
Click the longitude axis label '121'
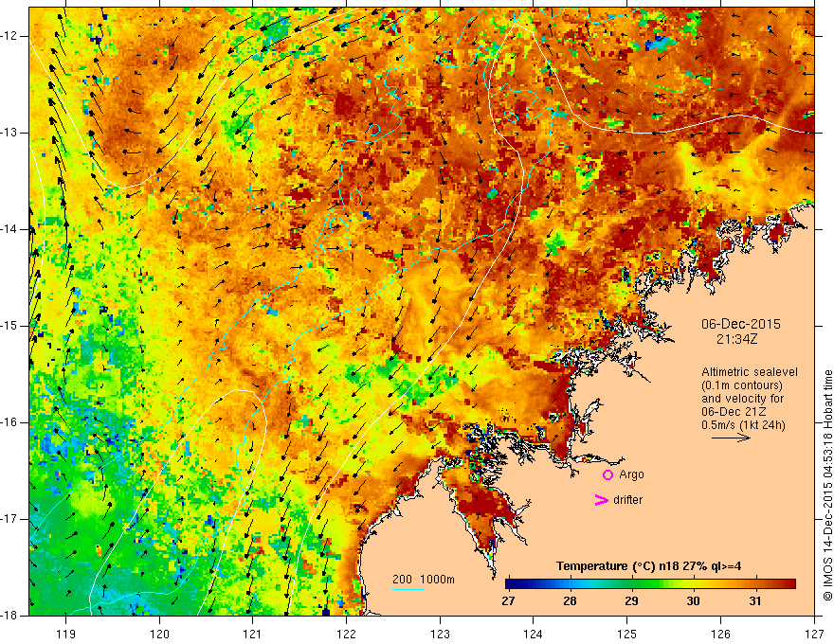[x=253, y=634]
